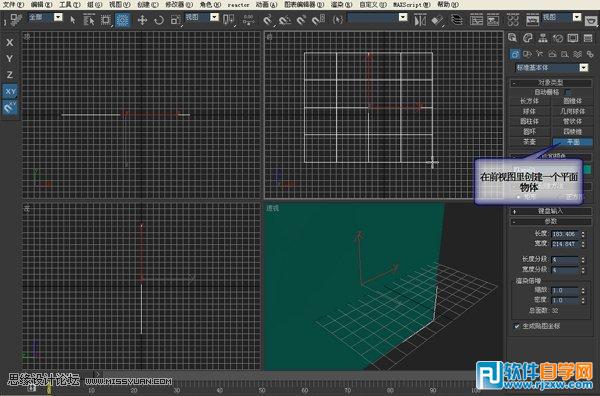Select the Select Object arrow tool
The width and height of the screenshot is (600, 396).
point(73,20)
